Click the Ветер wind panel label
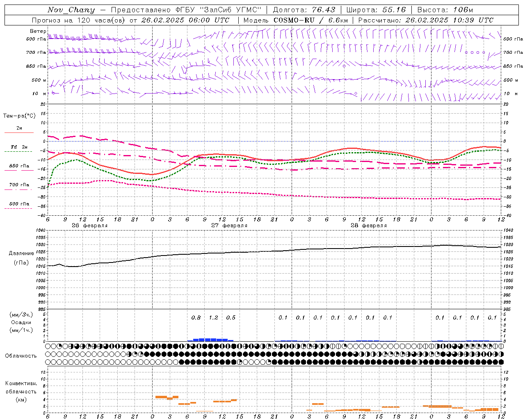Viewport: 525px width, 420px height. (38, 31)
